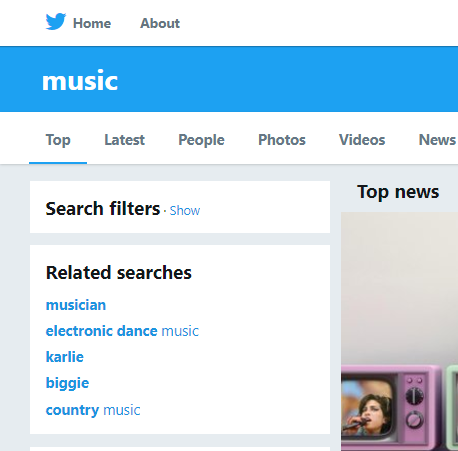This screenshot has height=451, width=458.
Task: Open the Photos tab
Action: coord(282,140)
